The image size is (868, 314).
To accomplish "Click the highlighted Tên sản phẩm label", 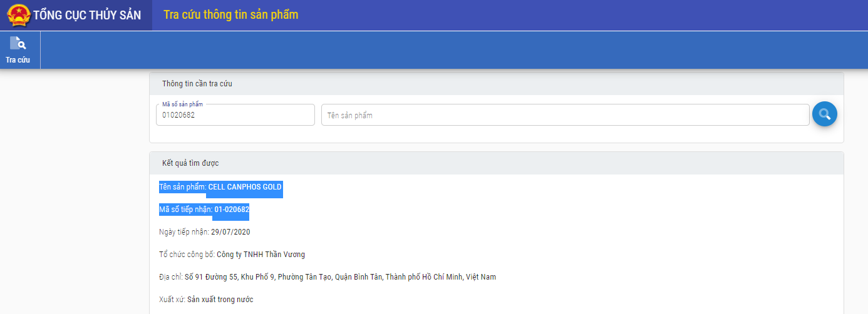I will (182, 187).
